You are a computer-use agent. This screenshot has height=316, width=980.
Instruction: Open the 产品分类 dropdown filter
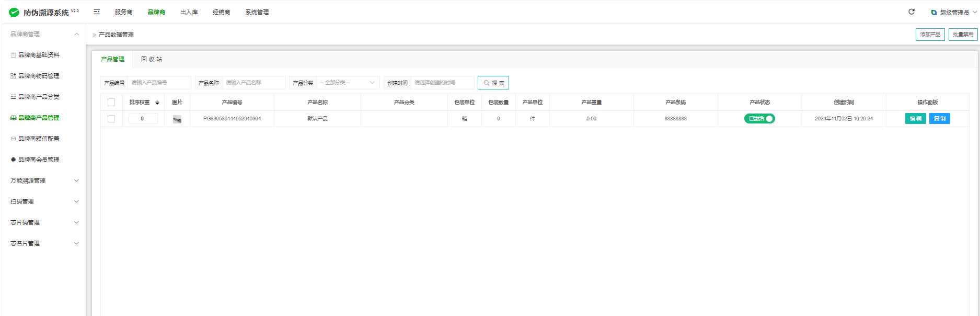point(348,83)
